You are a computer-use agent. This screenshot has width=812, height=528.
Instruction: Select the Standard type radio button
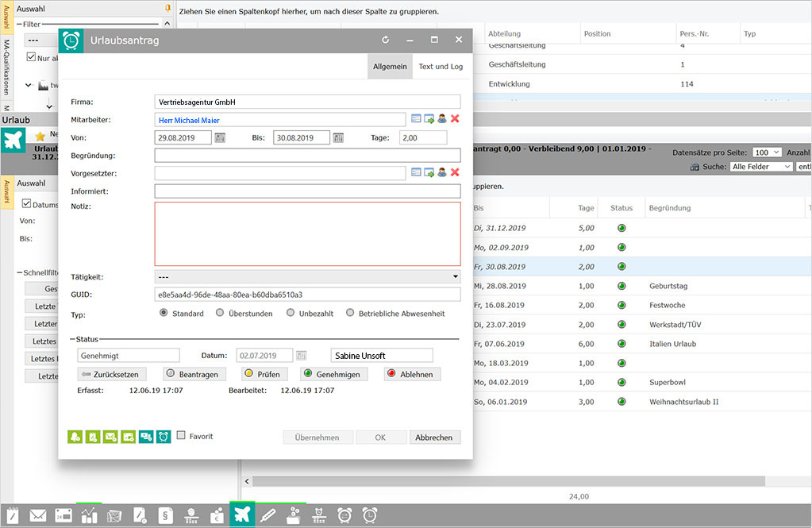(x=164, y=313)
